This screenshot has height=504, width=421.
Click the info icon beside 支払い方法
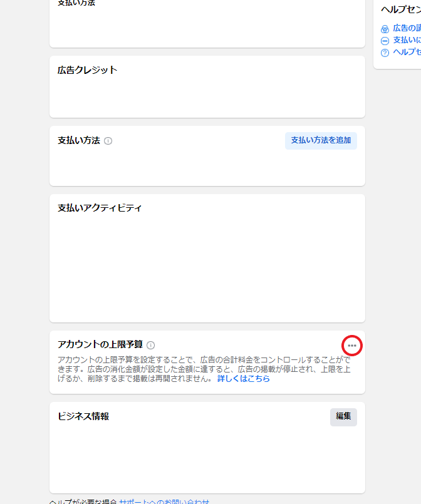coord(108,141)
